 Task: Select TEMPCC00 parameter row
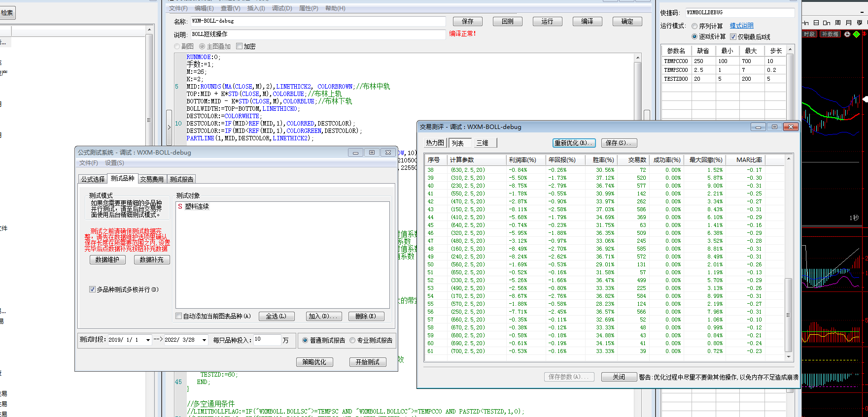723,61
